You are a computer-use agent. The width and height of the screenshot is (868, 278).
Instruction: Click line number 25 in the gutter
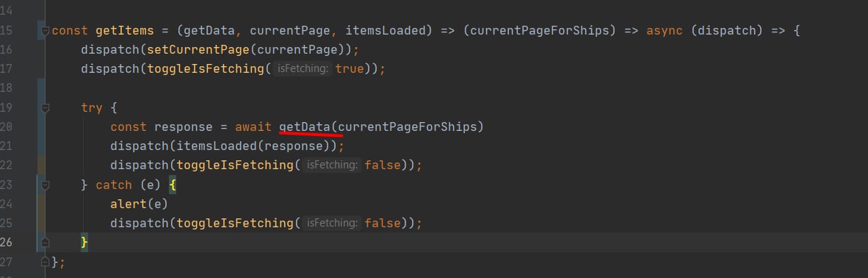(x=6, y=223)
